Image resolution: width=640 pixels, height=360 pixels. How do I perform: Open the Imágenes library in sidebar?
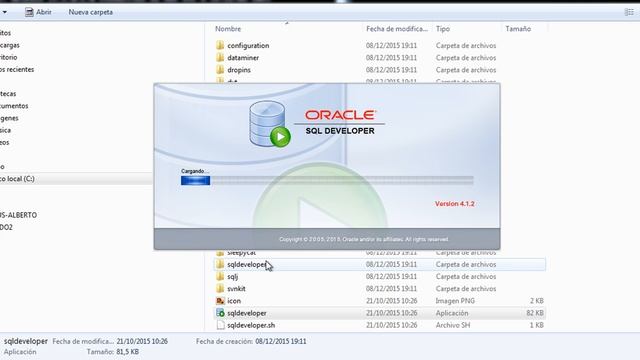(9, 118)
